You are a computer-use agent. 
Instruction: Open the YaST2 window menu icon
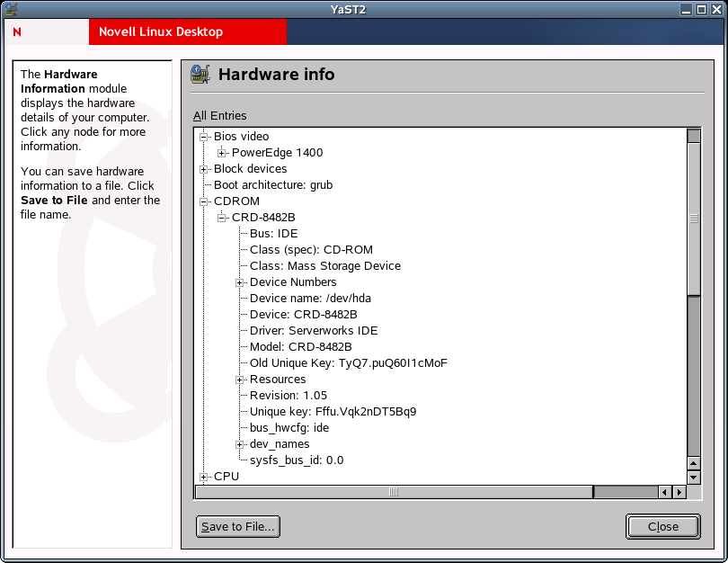point(11,9)
